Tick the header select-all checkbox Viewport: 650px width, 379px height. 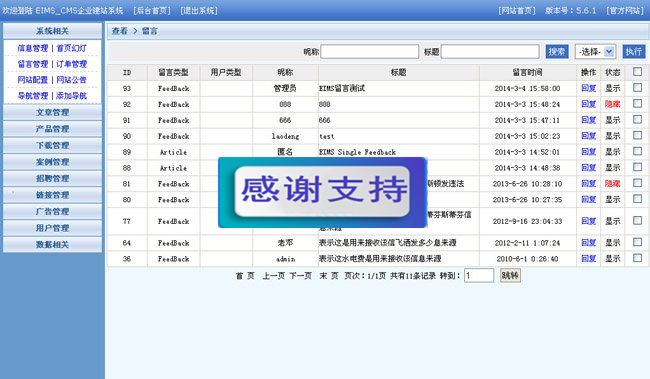(638, 72)
